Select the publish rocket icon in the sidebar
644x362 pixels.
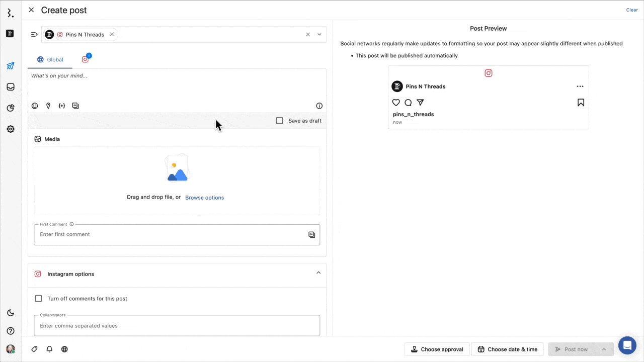pyautogui.click(x=10, y=66)
